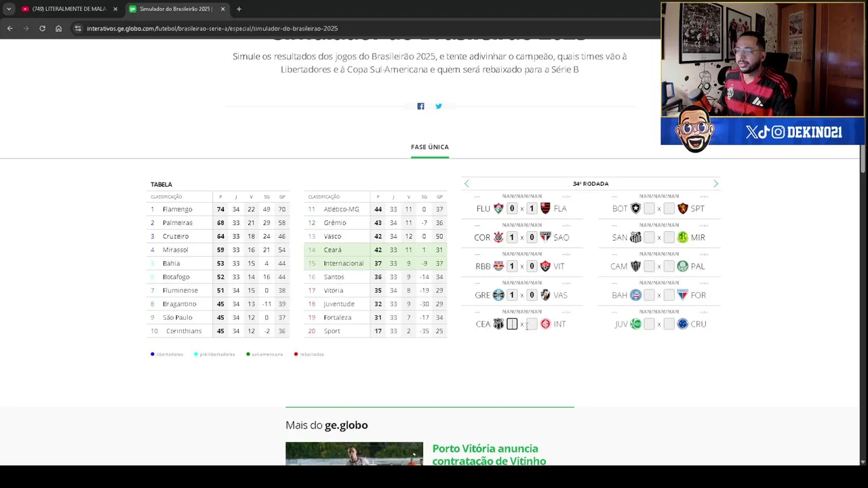Click Sport's empty score field in BOT x SPT
Screen dimensions: 868x488
coord(669,209)
